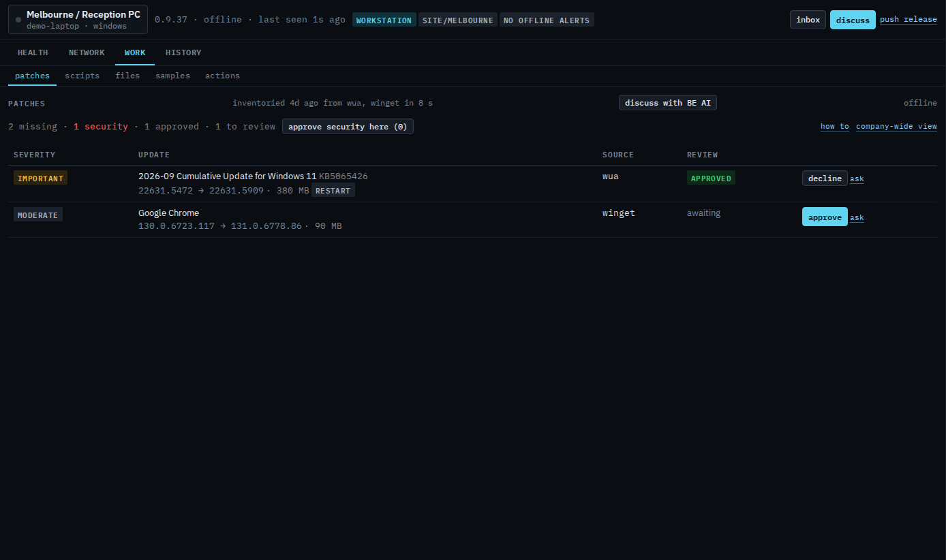Switch to the NETWORK tab

[x=87, y=52]
